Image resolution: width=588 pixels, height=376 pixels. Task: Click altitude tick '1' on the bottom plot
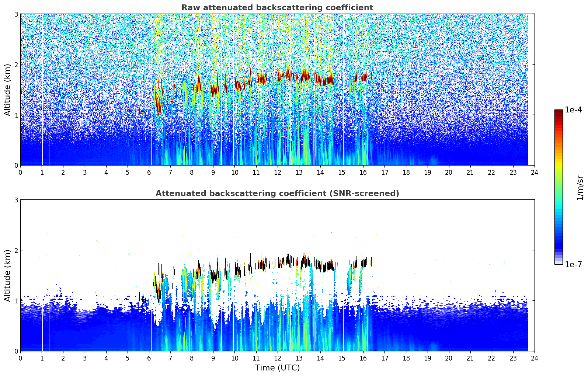pos(16,301)
